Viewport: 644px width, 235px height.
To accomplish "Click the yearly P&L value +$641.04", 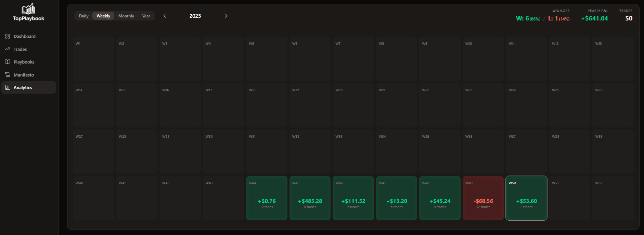I will tap(595, 18).
